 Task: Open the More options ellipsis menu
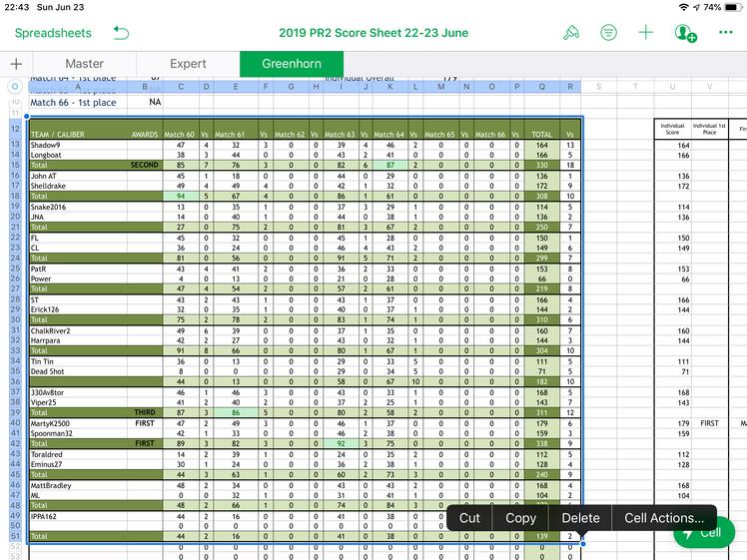pyautogui.click(x=726, y=33)
